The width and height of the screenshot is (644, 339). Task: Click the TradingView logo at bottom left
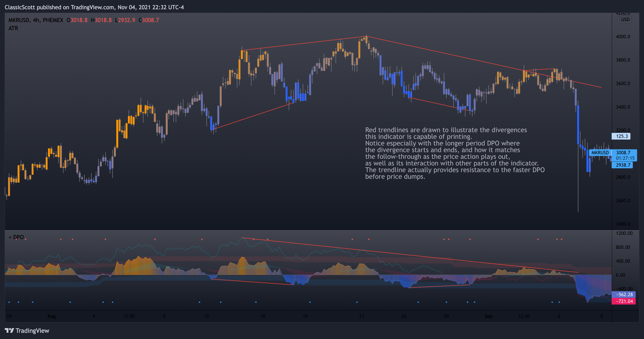(x=27, y=330)
